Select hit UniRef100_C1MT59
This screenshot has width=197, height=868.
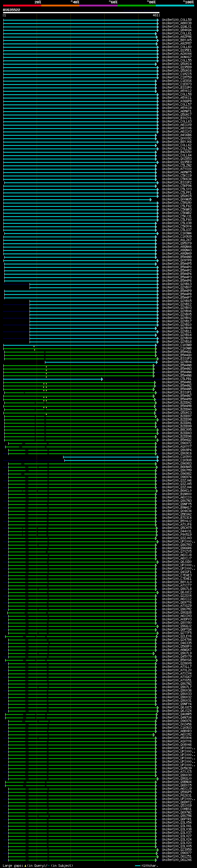click(177, 78)
